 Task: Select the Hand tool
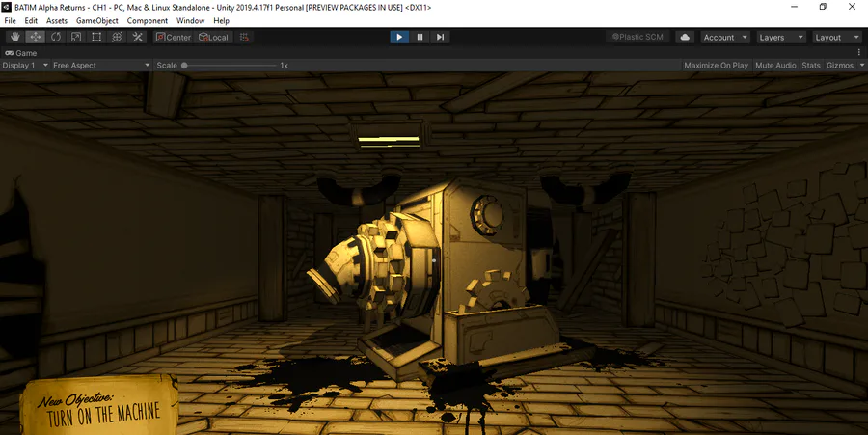point(14,37)
